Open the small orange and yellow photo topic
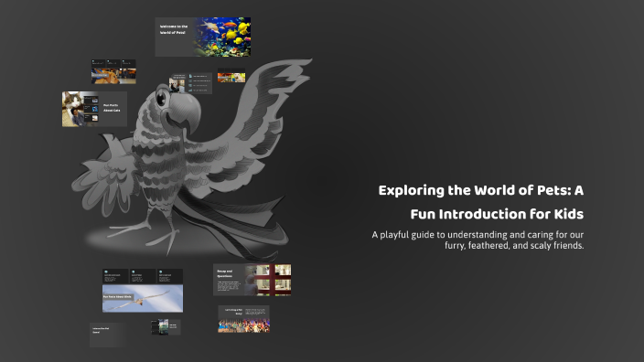Viewport: 644px width, 362px height. pos(231,76)
